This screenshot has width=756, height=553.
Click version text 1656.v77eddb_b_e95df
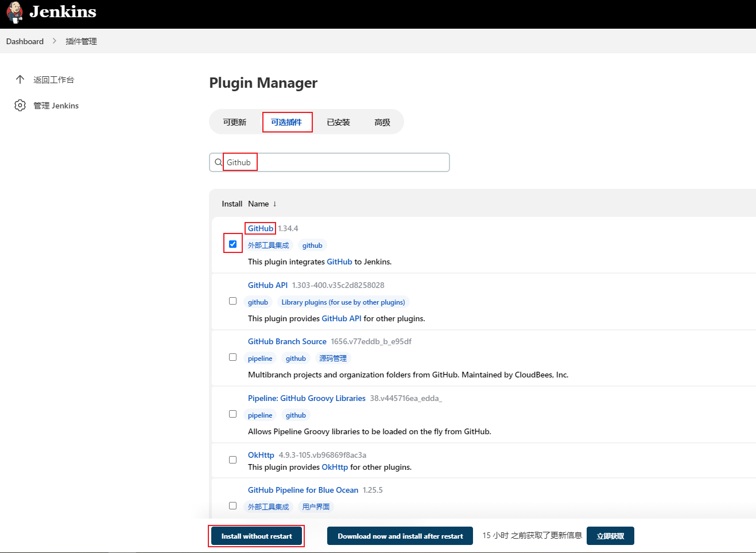371,341
